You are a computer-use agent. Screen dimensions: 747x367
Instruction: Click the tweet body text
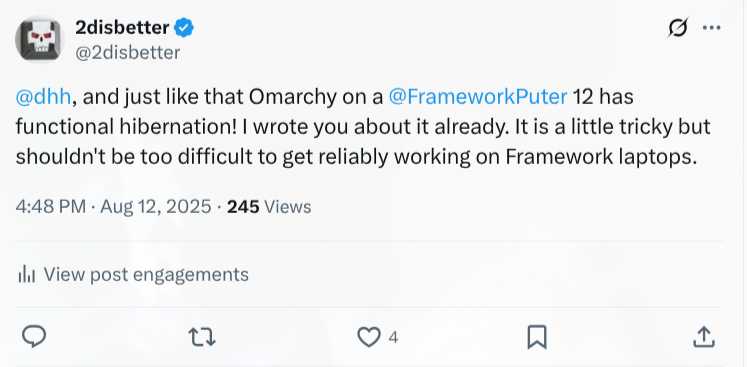coord(363,127)
